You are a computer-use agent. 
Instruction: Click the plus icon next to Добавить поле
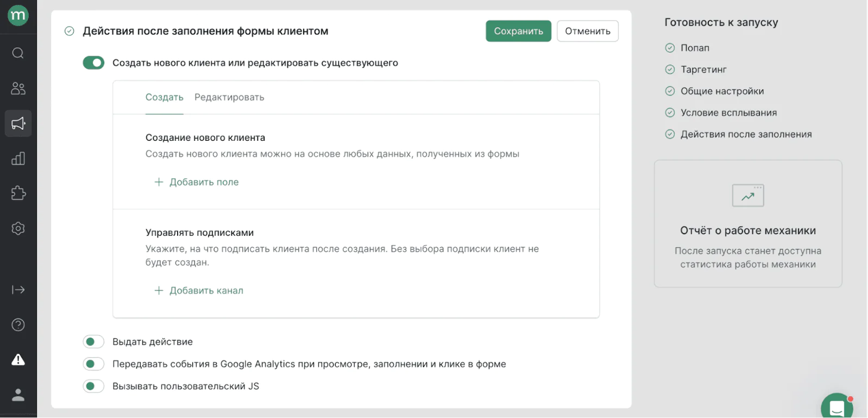159,182
